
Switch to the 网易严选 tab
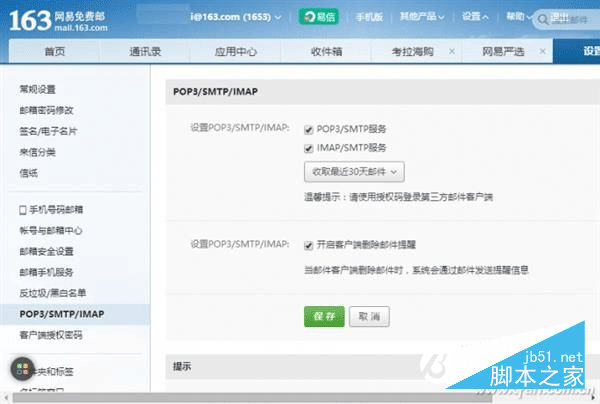tap(503, 51)
